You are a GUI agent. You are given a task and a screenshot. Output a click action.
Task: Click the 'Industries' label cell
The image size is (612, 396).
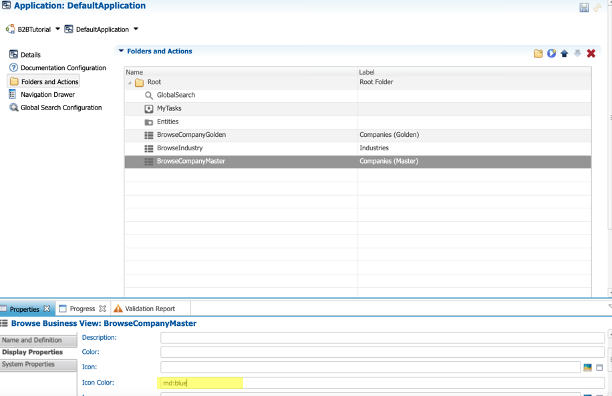tap(374, 148)
